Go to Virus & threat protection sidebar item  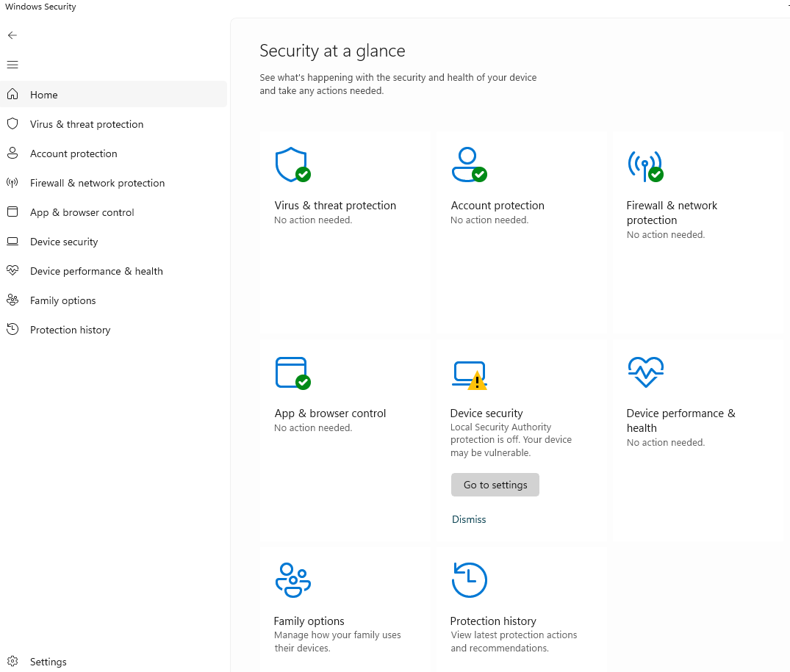[x=113, y=124]
